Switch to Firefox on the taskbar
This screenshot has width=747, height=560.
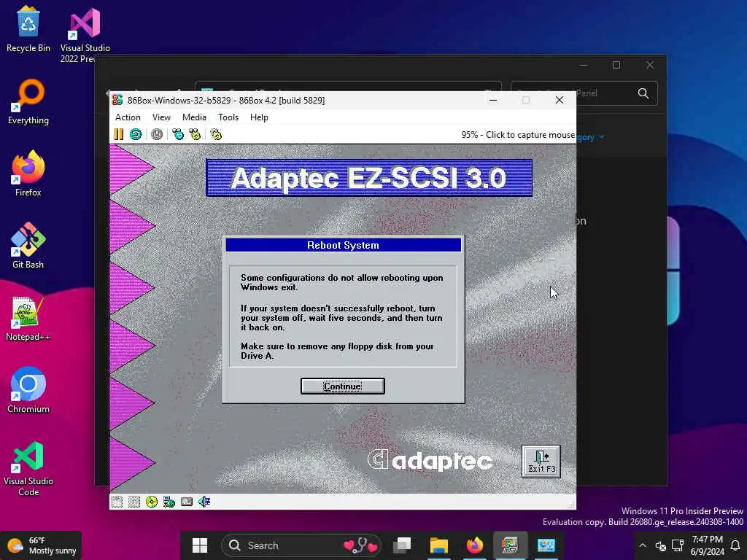[474, 545]
